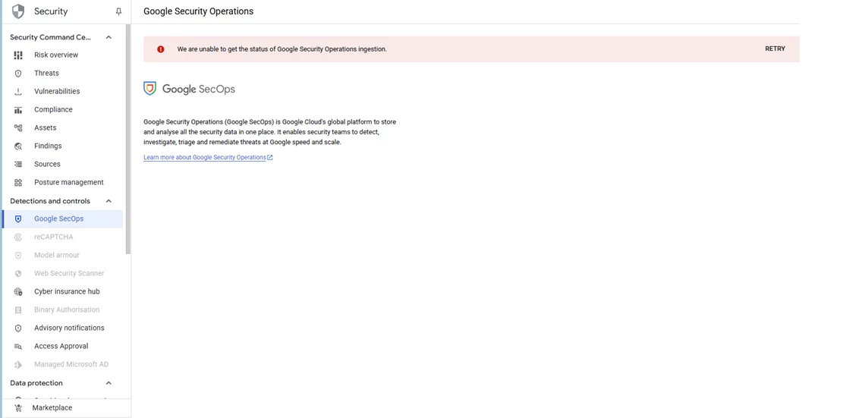The height and width of the screenshot is (418, 868).
Task: Open the Marketplace link
Action: (x=52, y=408)
